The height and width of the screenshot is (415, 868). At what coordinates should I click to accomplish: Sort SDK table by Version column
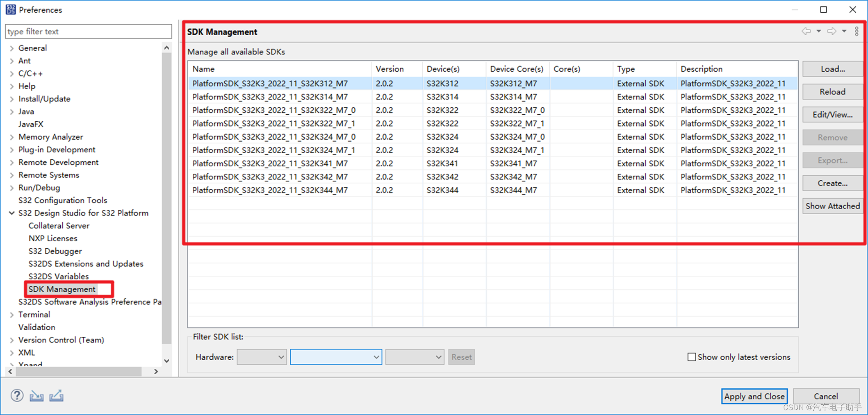pyautogui.click(x=397, y=69)
